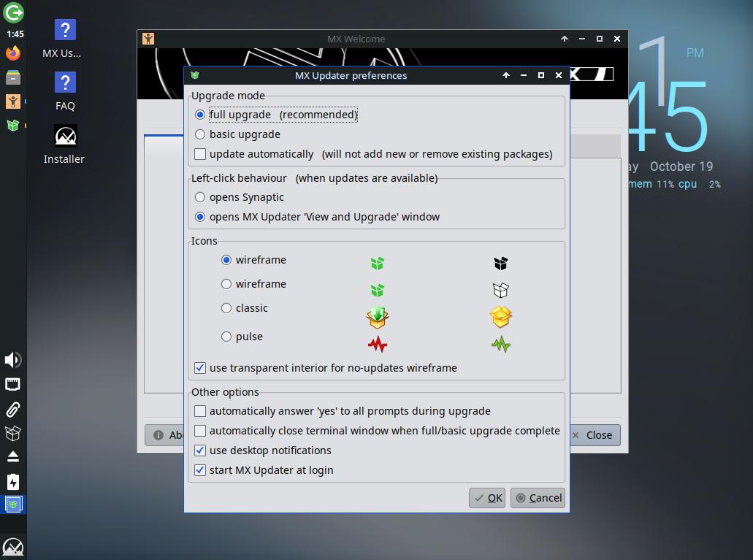Click the green wireframe icon in second row
753x560 pixels.
coord(378,290)
